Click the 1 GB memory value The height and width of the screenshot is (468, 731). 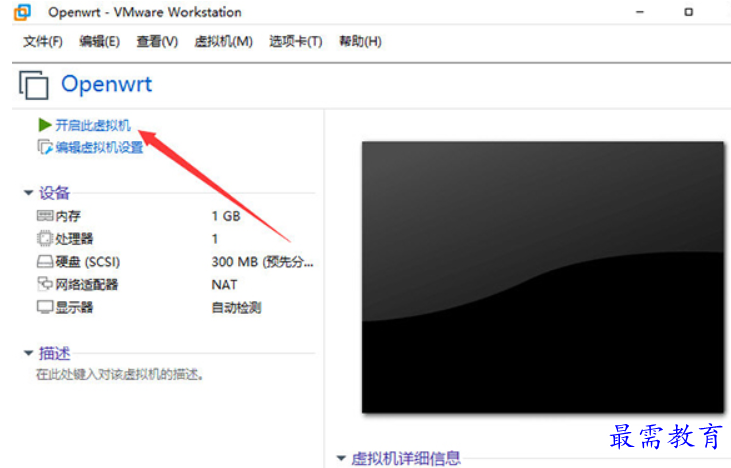click(x=226, y=216)
